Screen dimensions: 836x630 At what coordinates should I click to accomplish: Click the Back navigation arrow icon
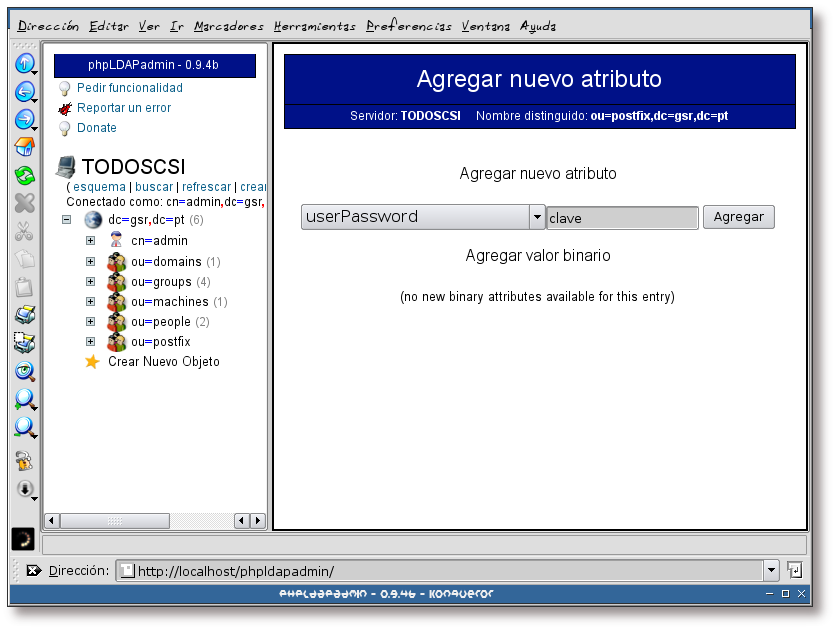pyautogui.click(x=25, y=91)
